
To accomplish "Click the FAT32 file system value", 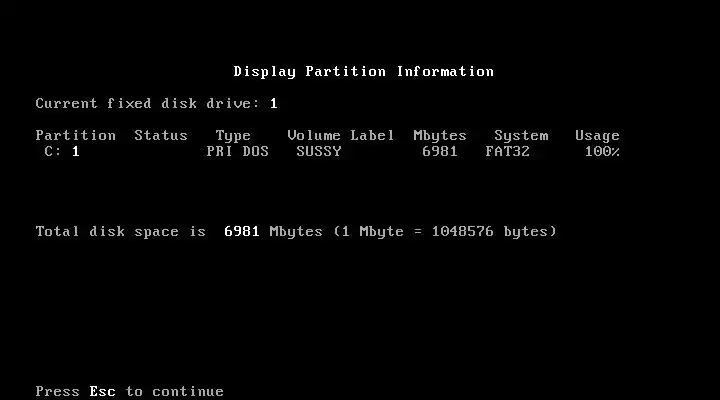I will point(507,152).
